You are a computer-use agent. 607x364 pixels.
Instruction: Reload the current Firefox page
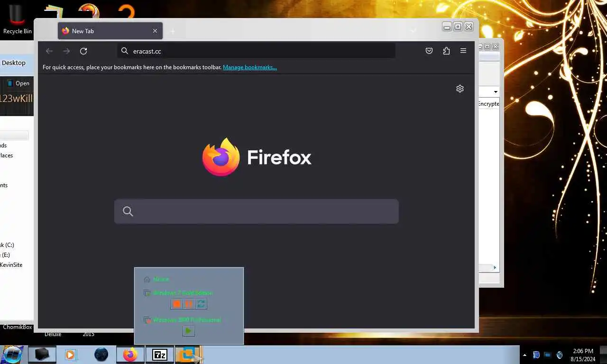coord(83,51)
